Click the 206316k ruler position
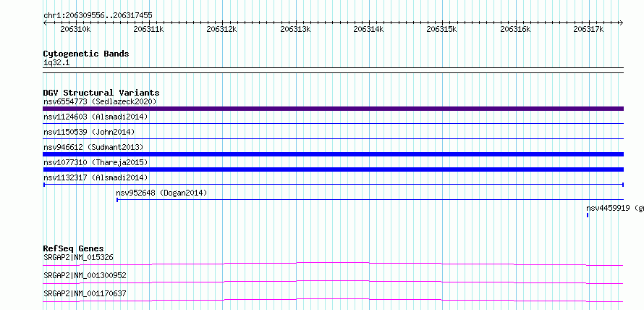 [x=515, y=29]
